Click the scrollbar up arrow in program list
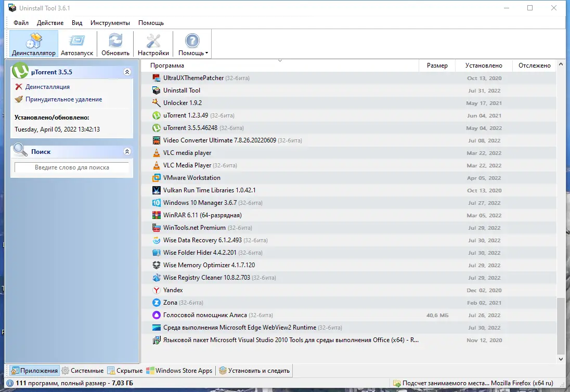This screenshot has width=570, height=392. pyautogui.click(x=561, y=64)
